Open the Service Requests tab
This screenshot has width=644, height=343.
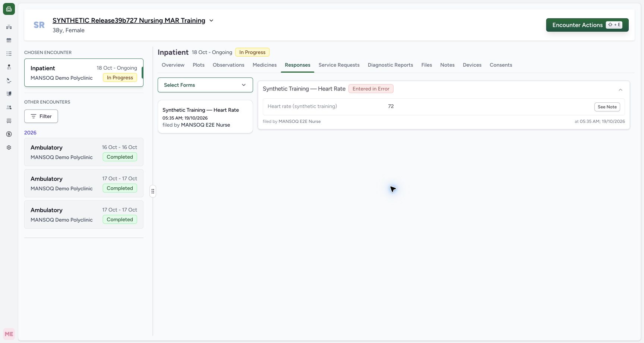click(339, 65)
